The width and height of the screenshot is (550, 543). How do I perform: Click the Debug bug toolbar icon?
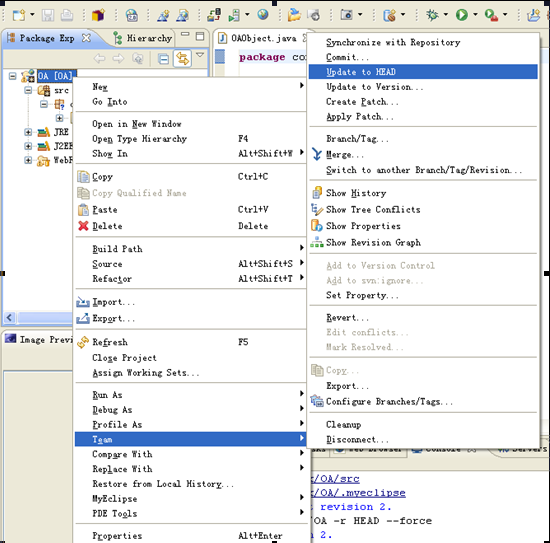[x=432, y=15]
